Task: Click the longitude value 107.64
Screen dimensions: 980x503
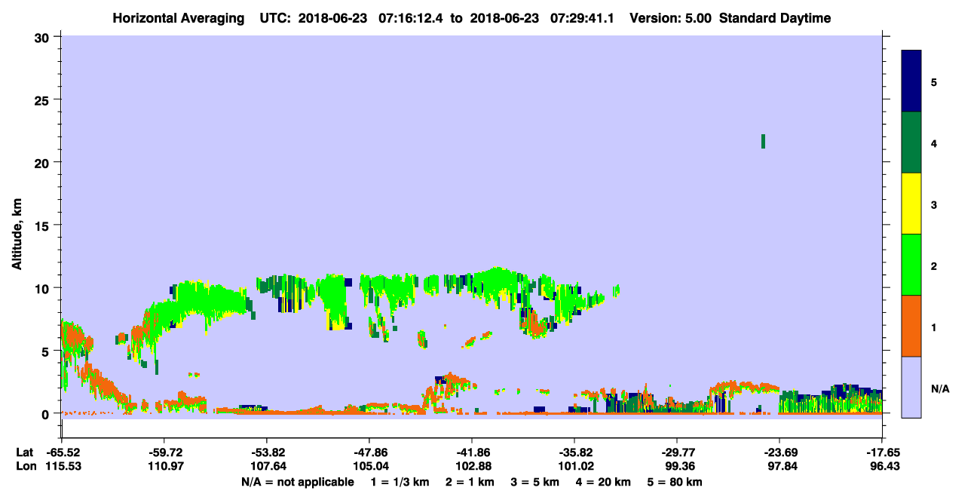Action: [x=267, y=467]
